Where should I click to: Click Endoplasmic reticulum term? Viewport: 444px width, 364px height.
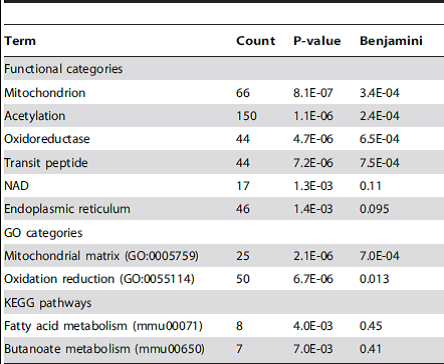coord(67,209)
